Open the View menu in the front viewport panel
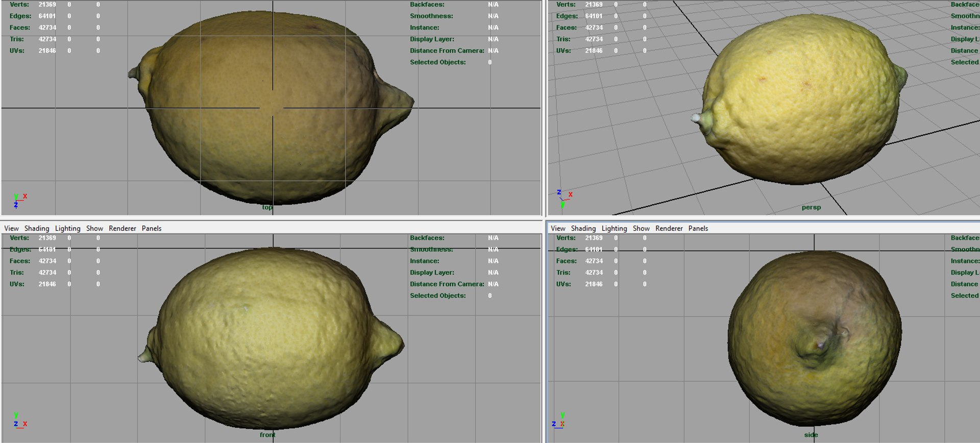The height and width of the screenshot is (443, 980). point(11,228)
